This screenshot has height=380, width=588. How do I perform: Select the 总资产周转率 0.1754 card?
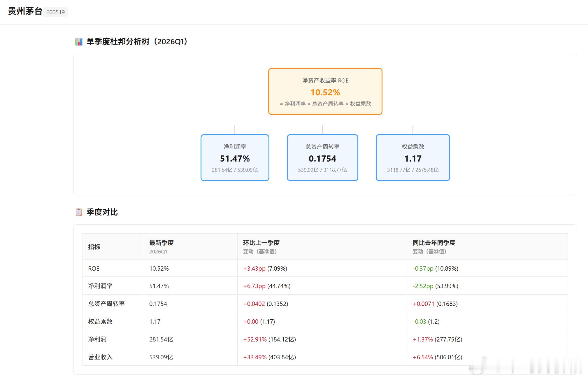tap(322, 157)
